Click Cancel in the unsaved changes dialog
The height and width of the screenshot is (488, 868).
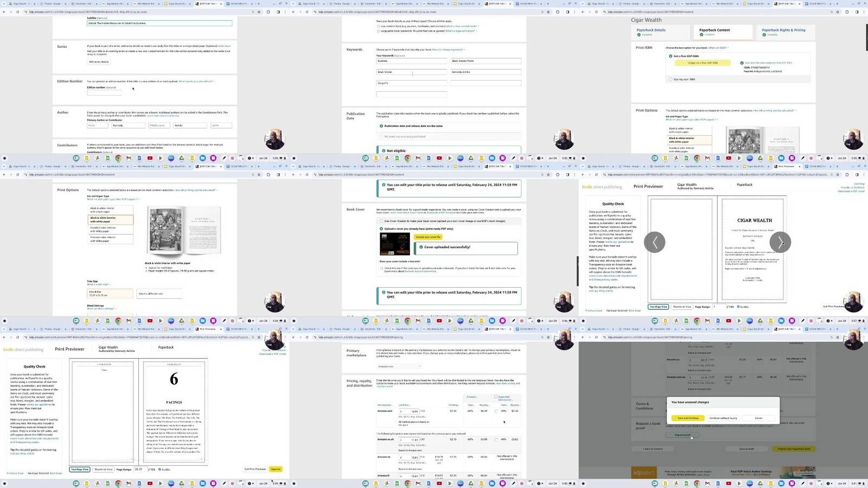tap(758, 418)
